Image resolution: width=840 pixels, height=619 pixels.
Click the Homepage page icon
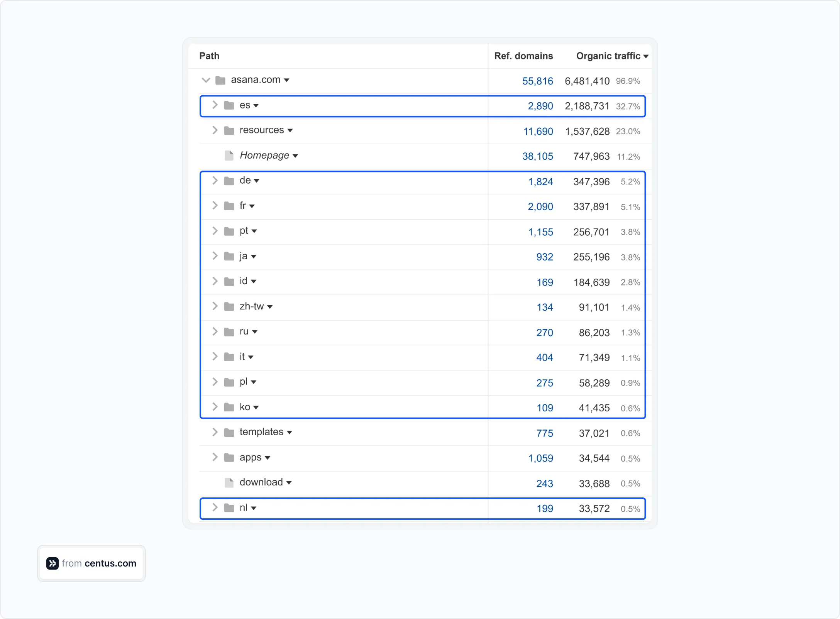(229, 155)
